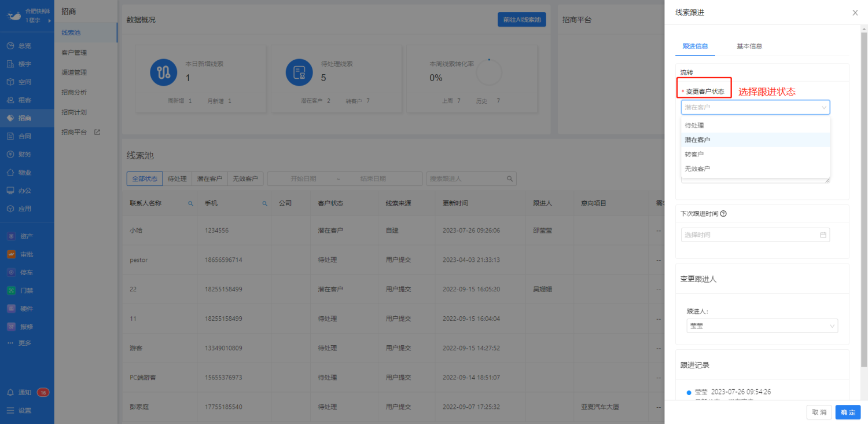Click 结束日期 end date field
868x424 pixels.
(x=373, y=178)
